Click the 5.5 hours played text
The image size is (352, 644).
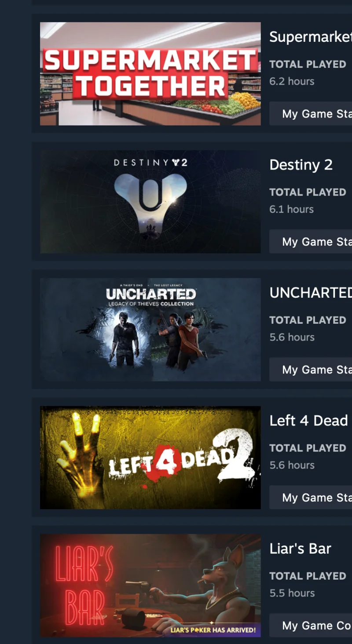pos(292,593)
